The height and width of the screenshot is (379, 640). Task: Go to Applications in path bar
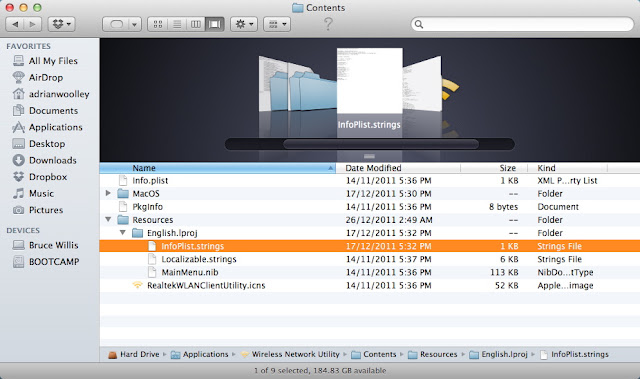click(x=200, y=355)
